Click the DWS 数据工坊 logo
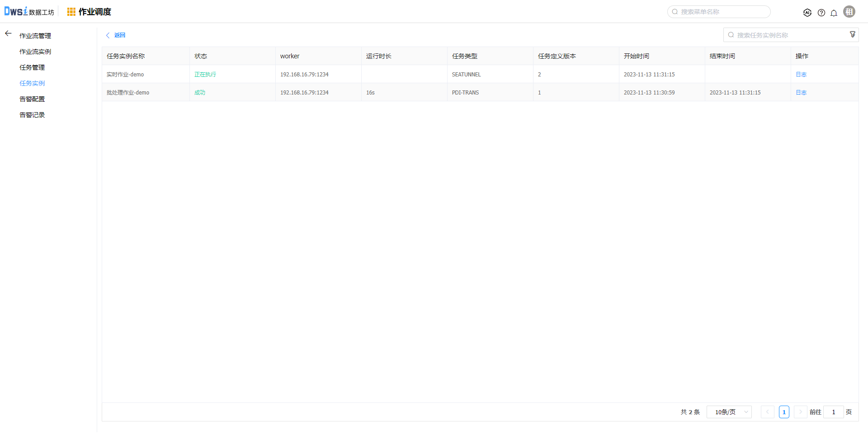 click(x=29, y=11)
